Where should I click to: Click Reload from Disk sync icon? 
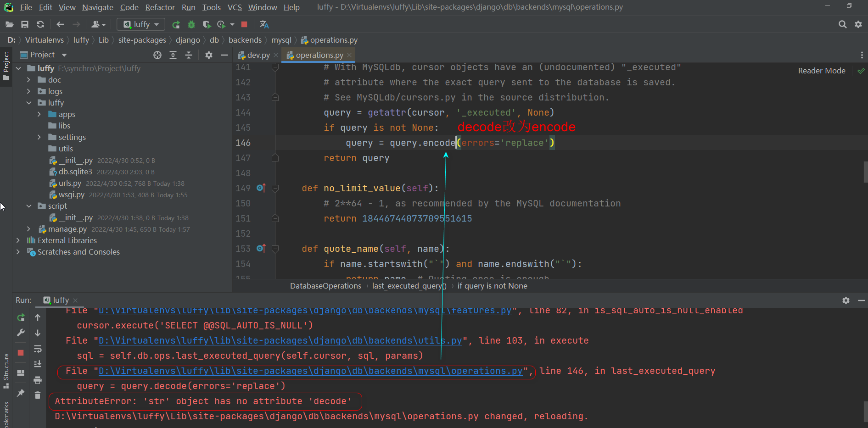[40, 24]
